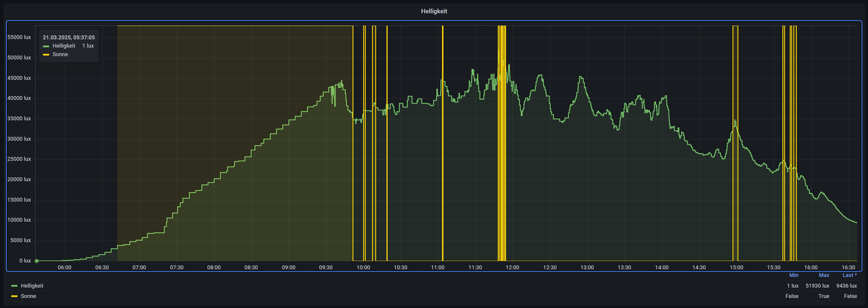Click tooltip timestamp 21.03.2025, 05:37:05
Image resolution: width=868 pixels, height=308 pixels.
(69, 38)
